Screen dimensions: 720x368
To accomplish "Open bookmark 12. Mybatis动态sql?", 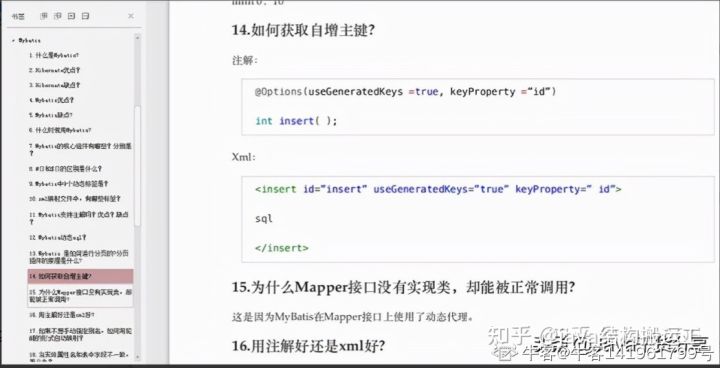I will pos(58,238).
